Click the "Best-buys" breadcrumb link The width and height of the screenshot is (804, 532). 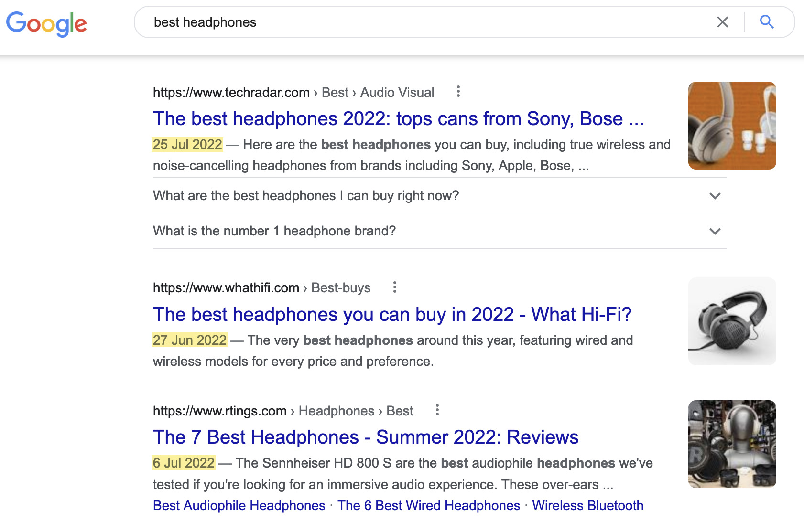[340, 287]
